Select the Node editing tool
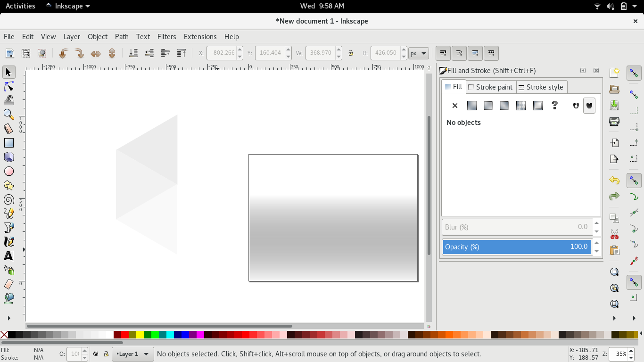 [9, 86]
